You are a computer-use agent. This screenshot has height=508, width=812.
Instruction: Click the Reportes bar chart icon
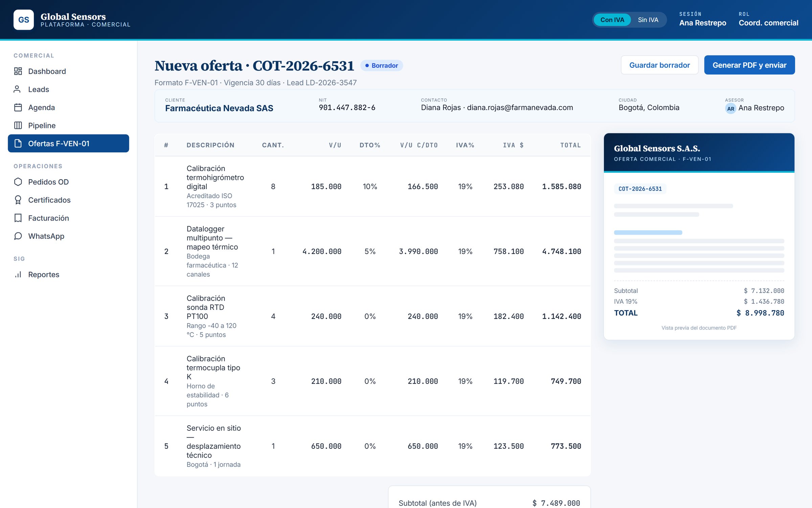pyautogui.click(x=18, y=274)
